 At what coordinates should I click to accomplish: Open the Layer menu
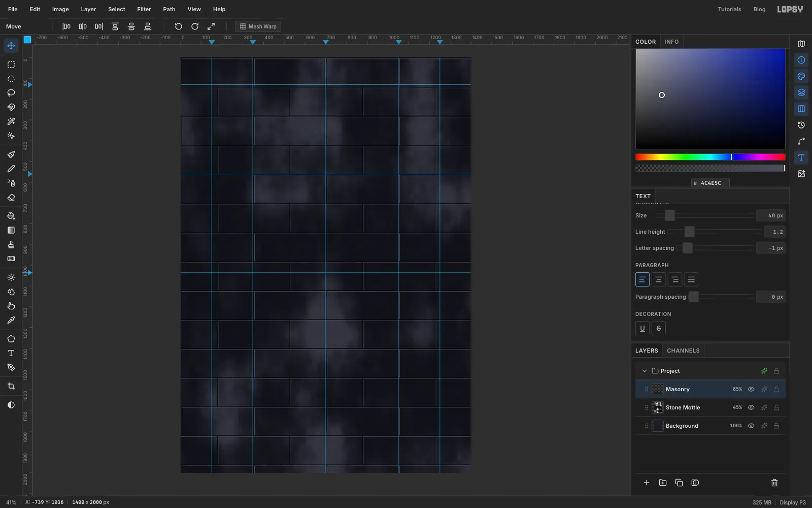(x=88, y=9)
